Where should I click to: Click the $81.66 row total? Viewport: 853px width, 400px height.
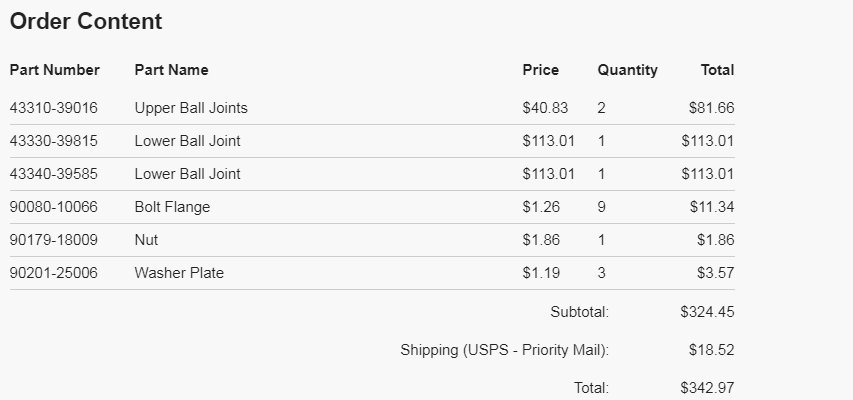[712, 108]
